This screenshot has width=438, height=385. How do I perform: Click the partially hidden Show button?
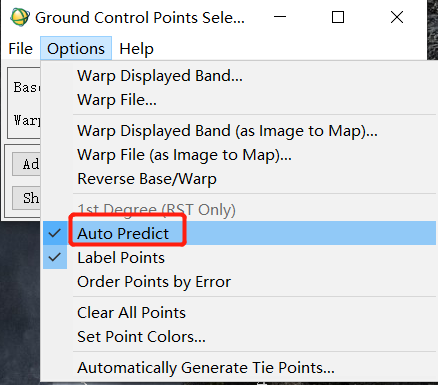click(26, 198)
